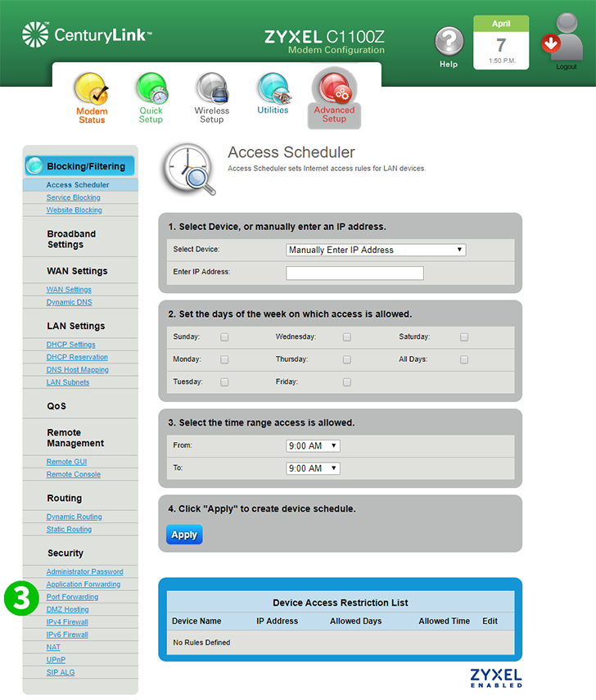Click the Allowed Days column header
The image size is (596, 700).
pos(356,621)
